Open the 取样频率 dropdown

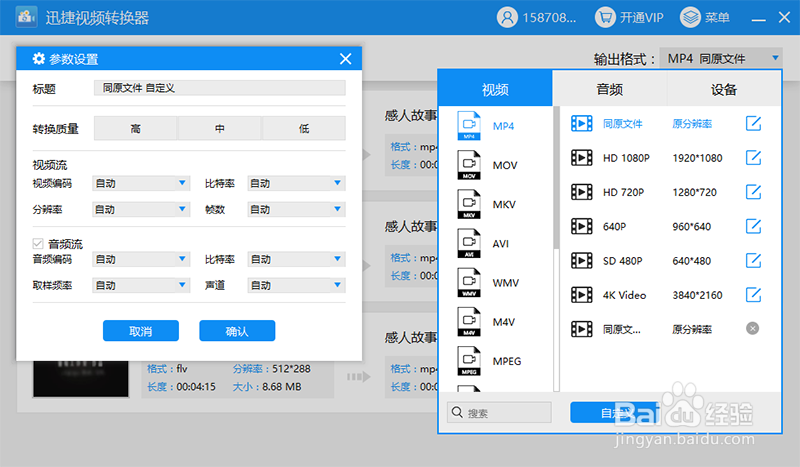[x=141, y=285]
